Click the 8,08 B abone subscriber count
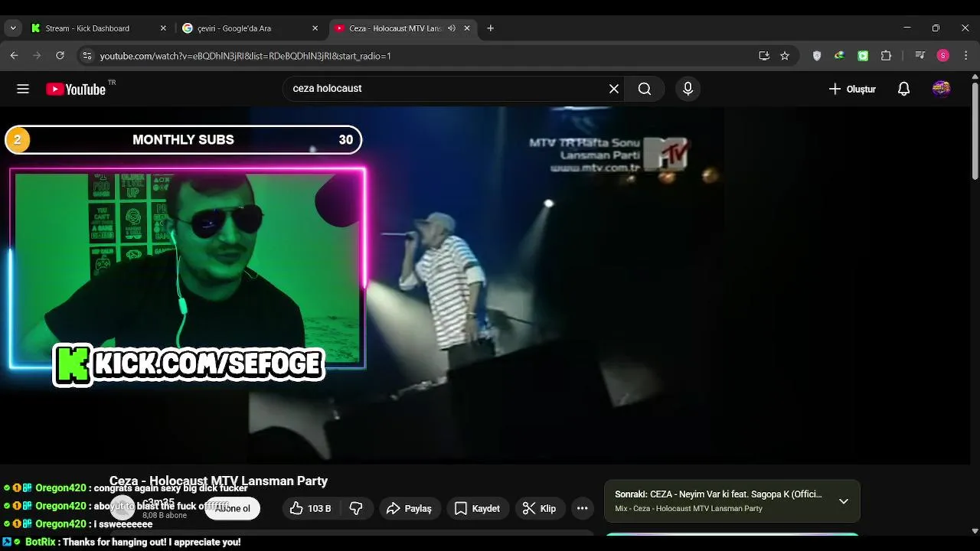980x551 pixels. point(165,516)
